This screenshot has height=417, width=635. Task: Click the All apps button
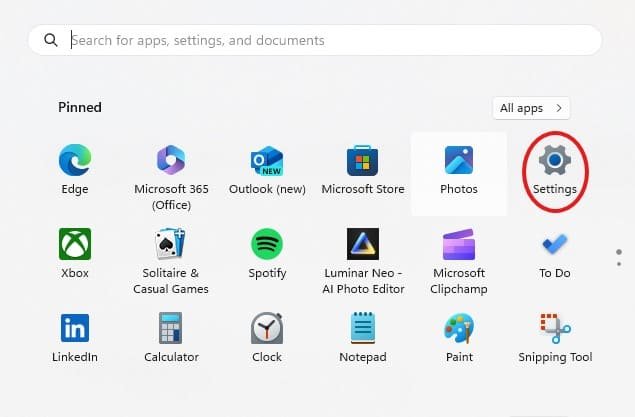[531, 108]
